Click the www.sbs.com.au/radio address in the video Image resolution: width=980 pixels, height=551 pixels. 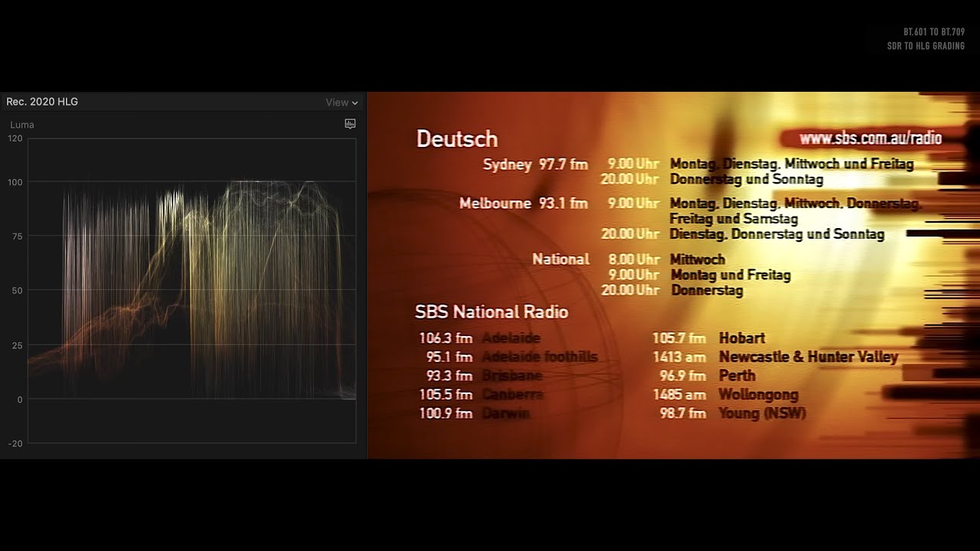click(871, 139)
